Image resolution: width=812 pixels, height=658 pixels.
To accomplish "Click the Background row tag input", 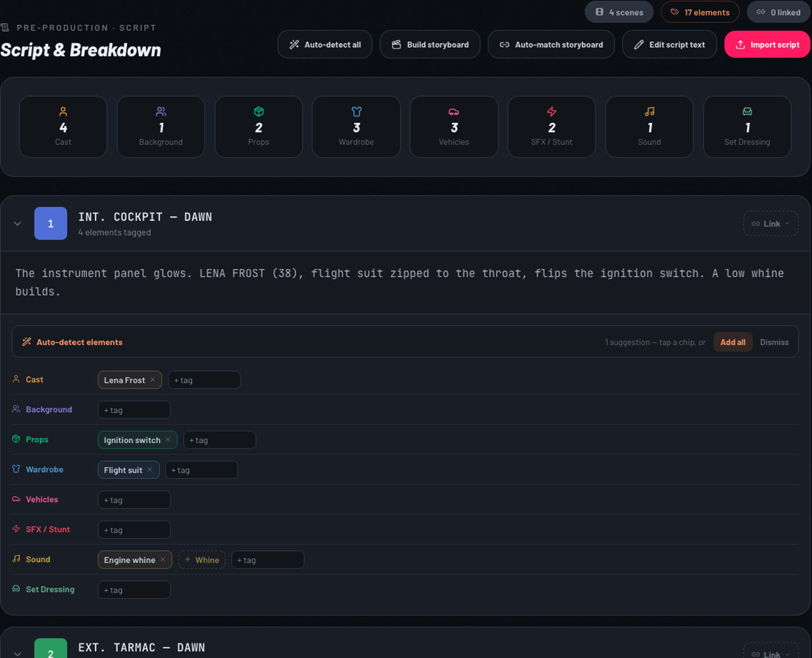I will [x=134, y=410].
